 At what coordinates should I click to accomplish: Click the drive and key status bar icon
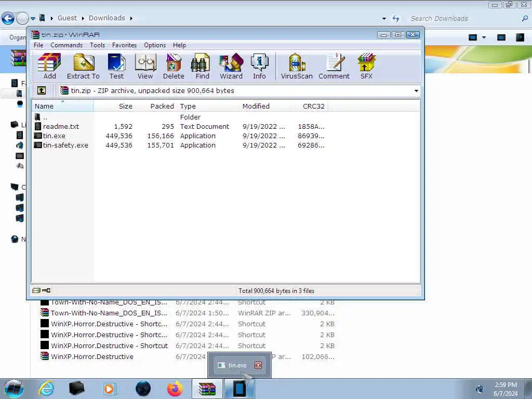click(42, 290)
